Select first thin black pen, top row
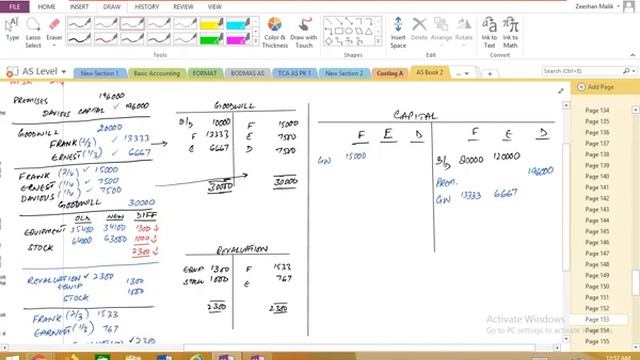 tap(79, 24)
